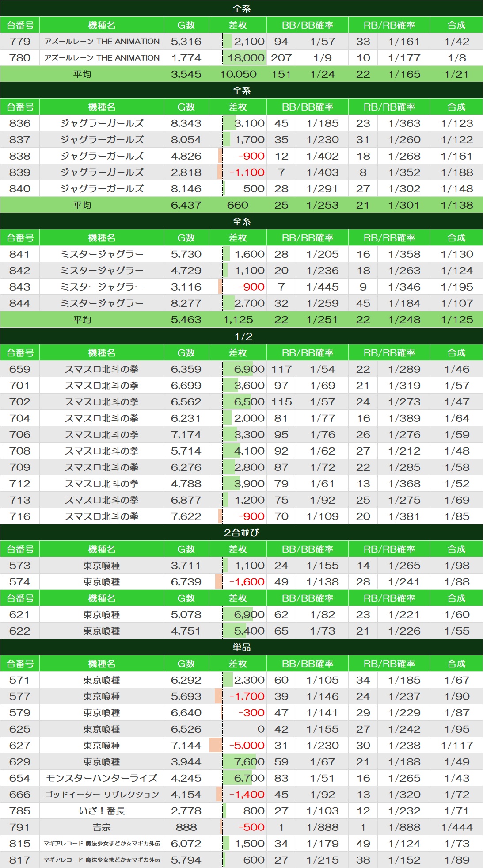Image resolution: width=483 pixels, height=868 pixels.
Task: Select machine number 708 cell
Action: click(x=20, y=451)
